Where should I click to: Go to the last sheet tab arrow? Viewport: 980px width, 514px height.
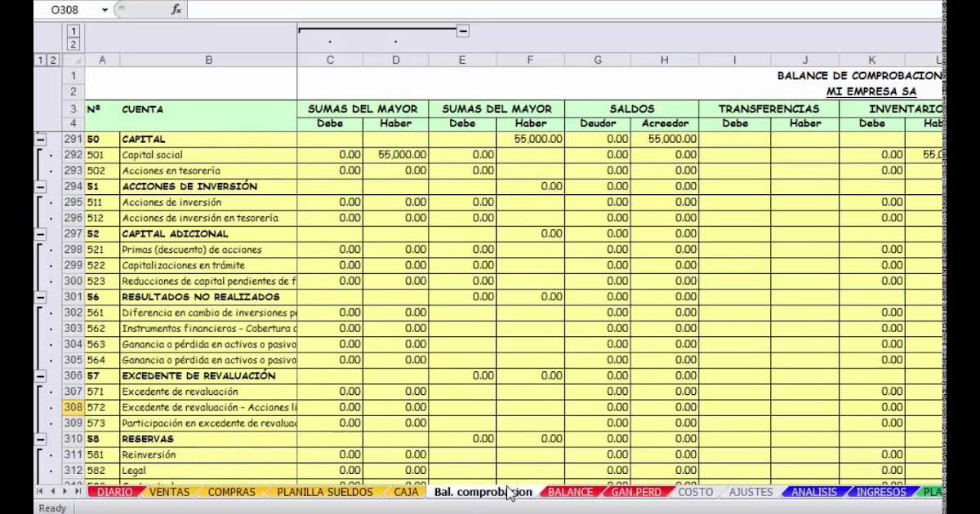(78, 491)
